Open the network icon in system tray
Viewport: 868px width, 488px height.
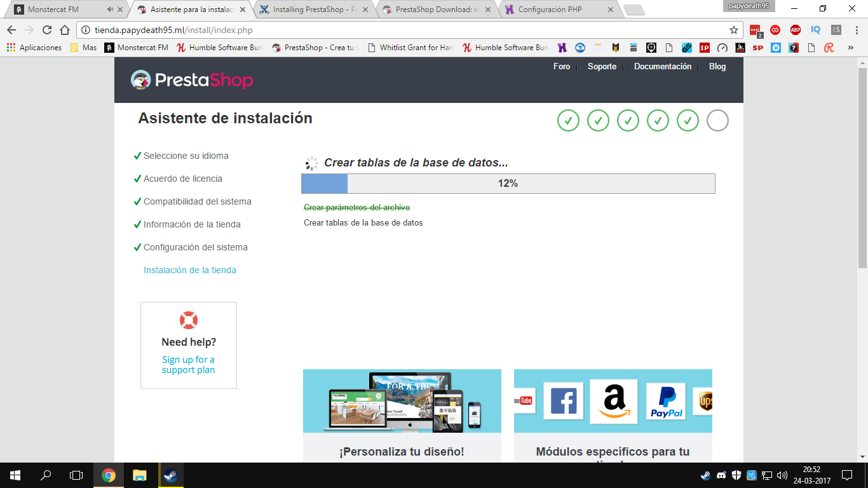point(767,475)
